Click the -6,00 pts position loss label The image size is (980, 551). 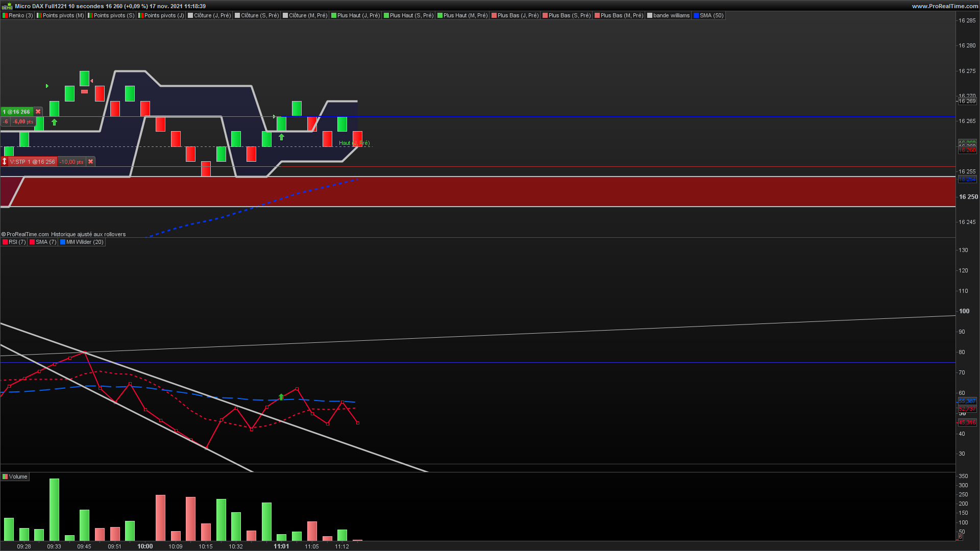(23, 122)
